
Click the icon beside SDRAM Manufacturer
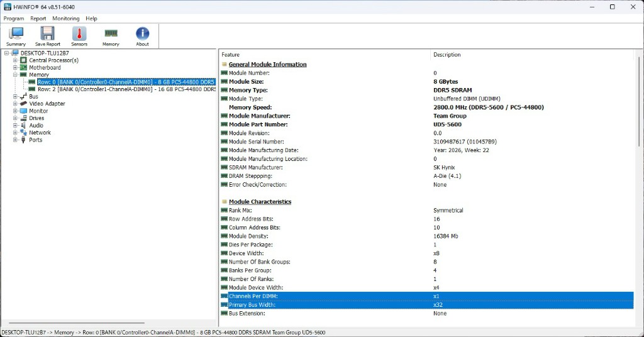[x=225, y=167]
